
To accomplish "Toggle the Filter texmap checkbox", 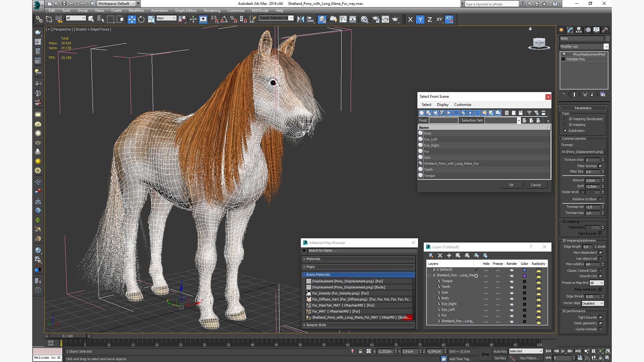I will point(600,166).
